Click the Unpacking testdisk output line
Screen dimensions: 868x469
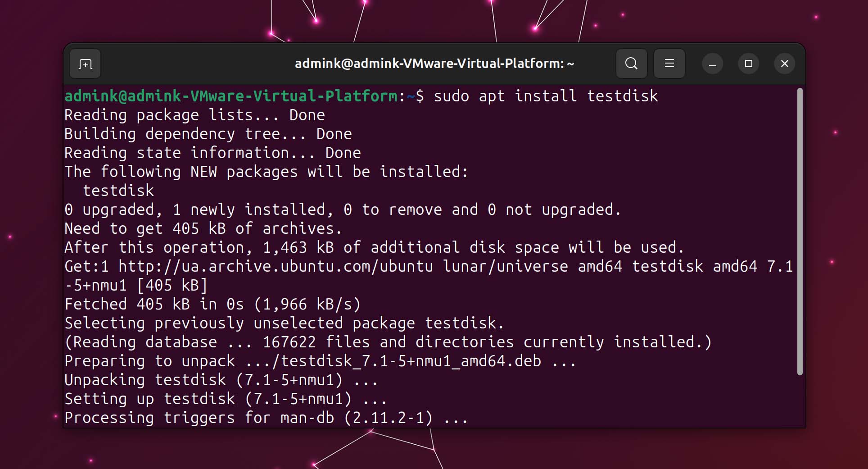[x=221, y=380]
